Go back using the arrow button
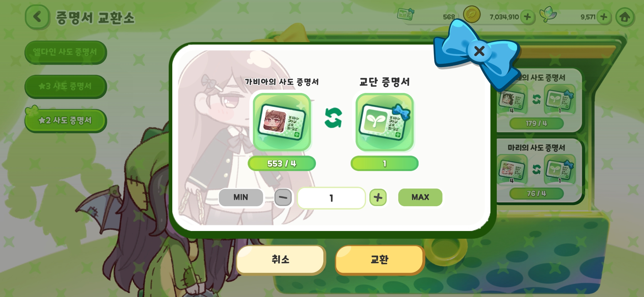Viewport: 644px width, 297px height. [x=37, y=17]
